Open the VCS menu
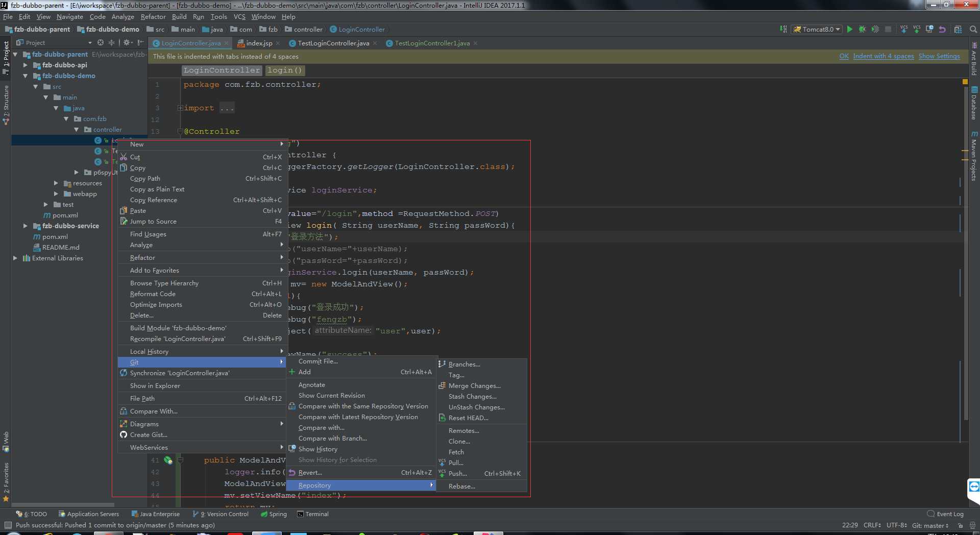Screen dimensions: 980x535 click(x=239, y=17)
